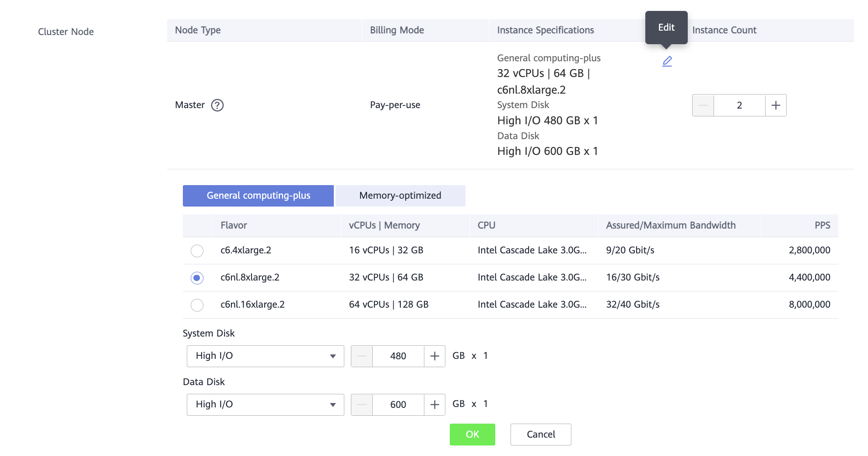Switch to the General computing-plus tab
The width and height of the screenshot is (868, 456).
[x=258, y=196]
